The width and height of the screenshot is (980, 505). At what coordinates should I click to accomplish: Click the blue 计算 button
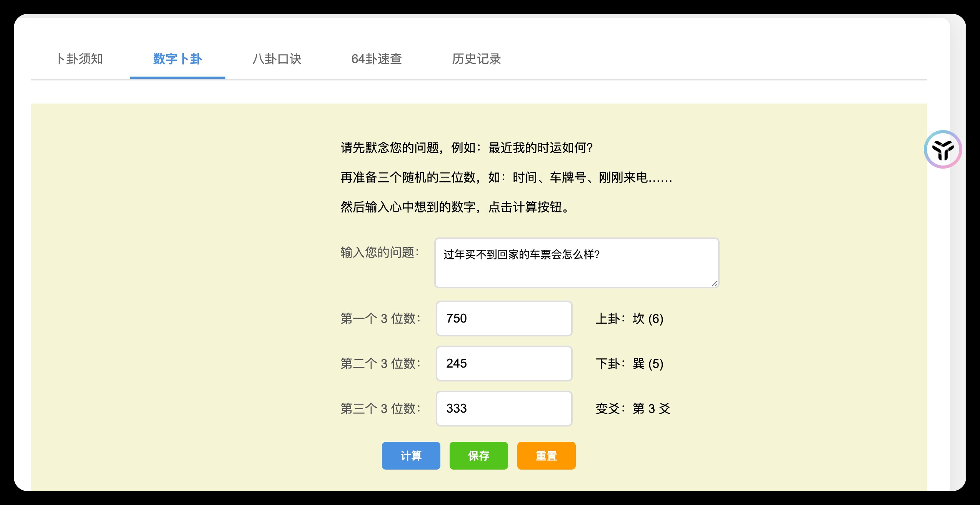411,456
